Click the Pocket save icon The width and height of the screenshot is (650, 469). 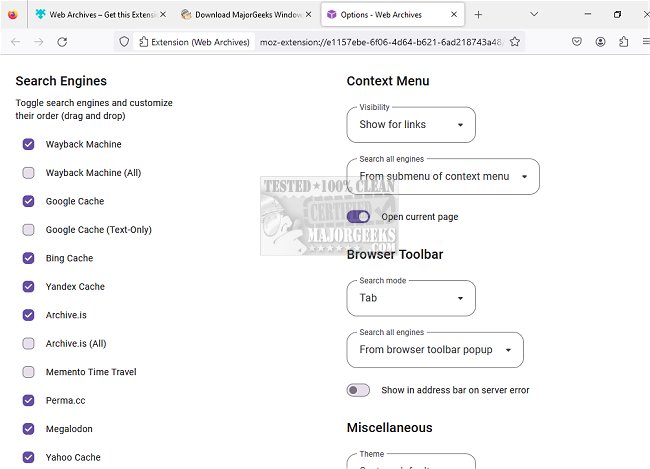[578, 42]
